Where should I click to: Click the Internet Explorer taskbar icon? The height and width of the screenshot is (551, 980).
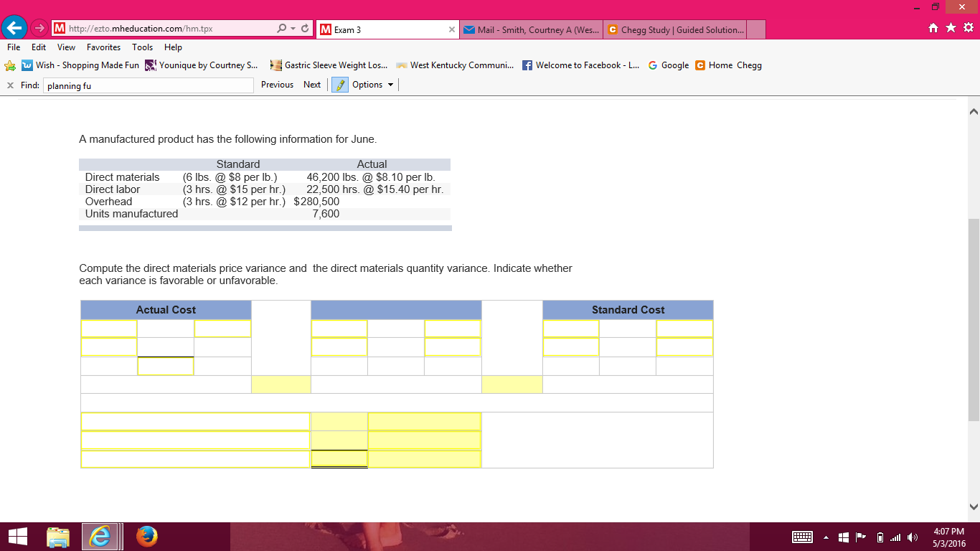tap(100, 537)
